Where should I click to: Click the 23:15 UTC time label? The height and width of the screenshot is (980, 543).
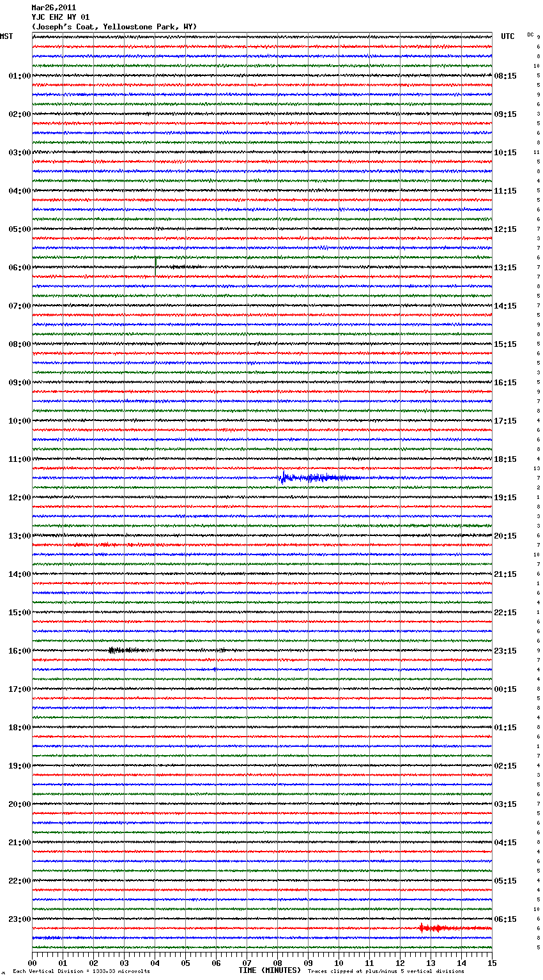pyautogui.click(x=505, y=651)
